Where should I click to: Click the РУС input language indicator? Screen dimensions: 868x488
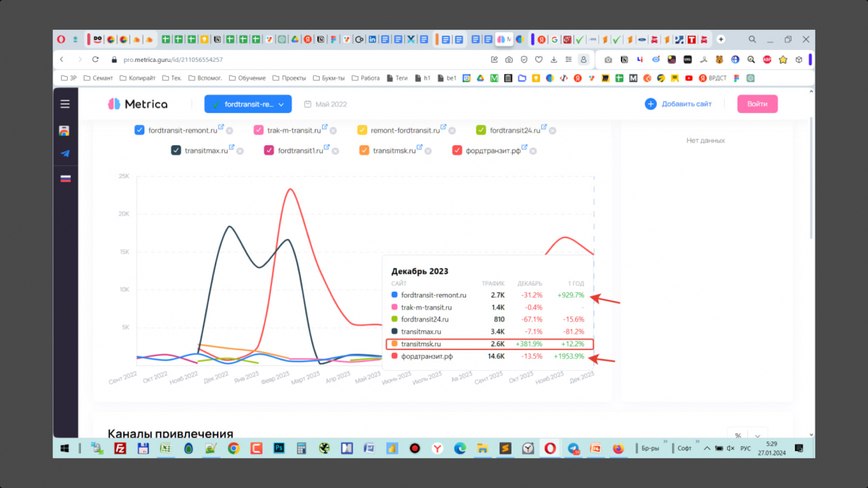(x=746, y=448)
